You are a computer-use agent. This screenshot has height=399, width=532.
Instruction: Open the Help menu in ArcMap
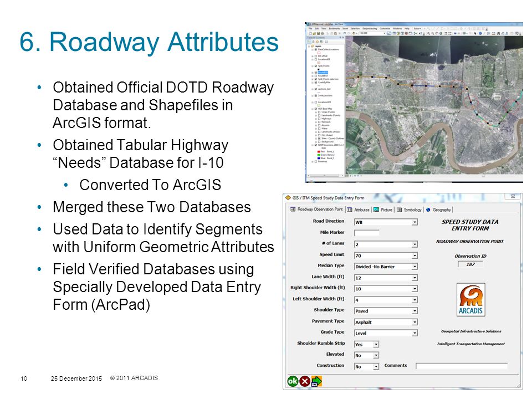pos(407,28)
